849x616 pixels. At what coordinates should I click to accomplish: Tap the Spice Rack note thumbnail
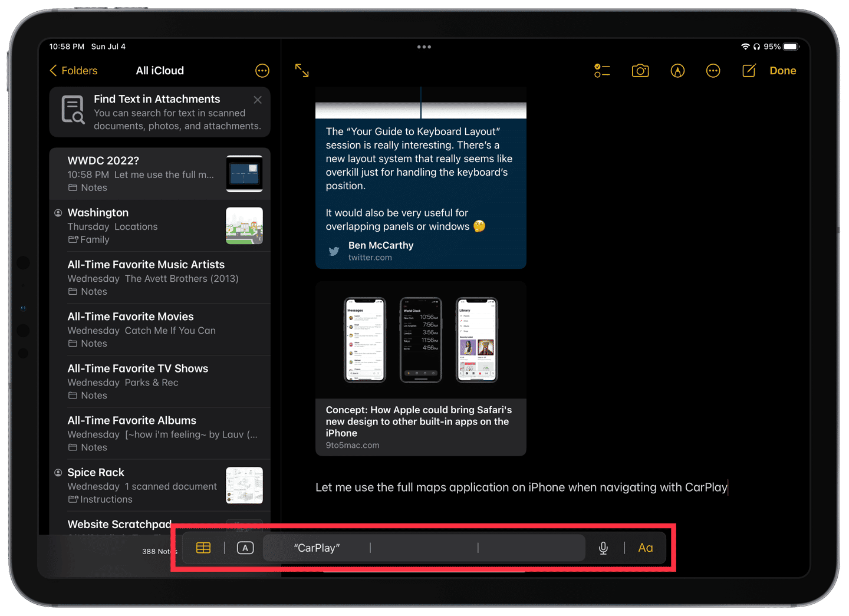tap(244, 485)
